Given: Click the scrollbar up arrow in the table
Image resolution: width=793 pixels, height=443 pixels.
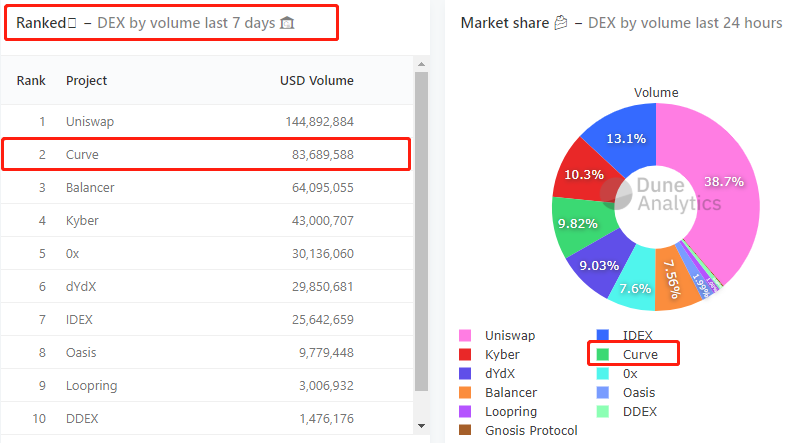Looking at the screenshot, I should click(421, 64).
